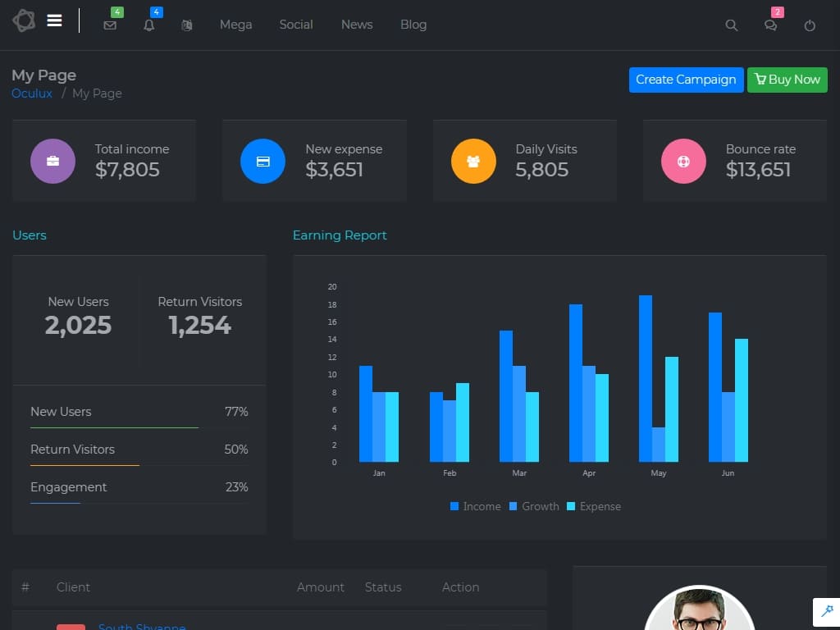
Task: Click the power logout icon
Action: (x=810, y=25)
